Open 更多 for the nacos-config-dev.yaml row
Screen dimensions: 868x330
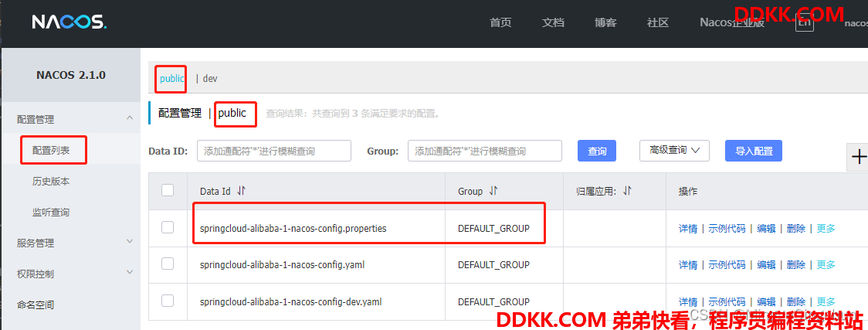click(826, 301)
